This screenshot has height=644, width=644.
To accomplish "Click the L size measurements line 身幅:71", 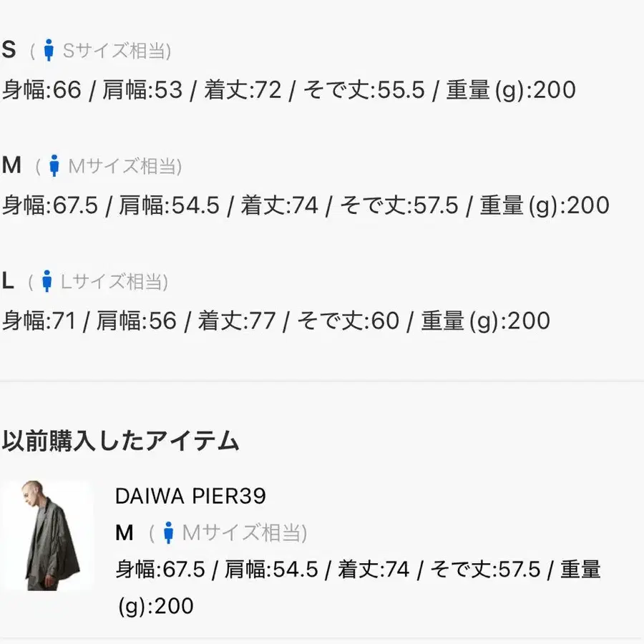I will [x=276, y=321].
